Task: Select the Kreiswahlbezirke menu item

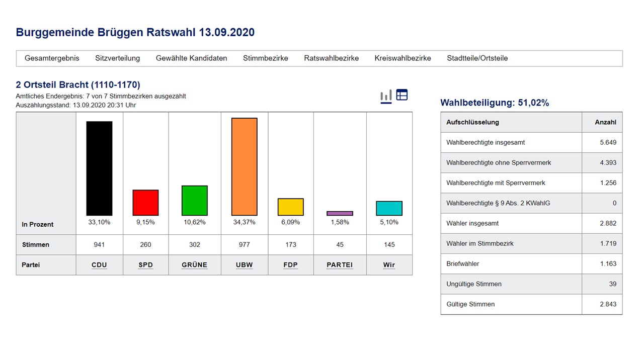Action: coord(403,58)
